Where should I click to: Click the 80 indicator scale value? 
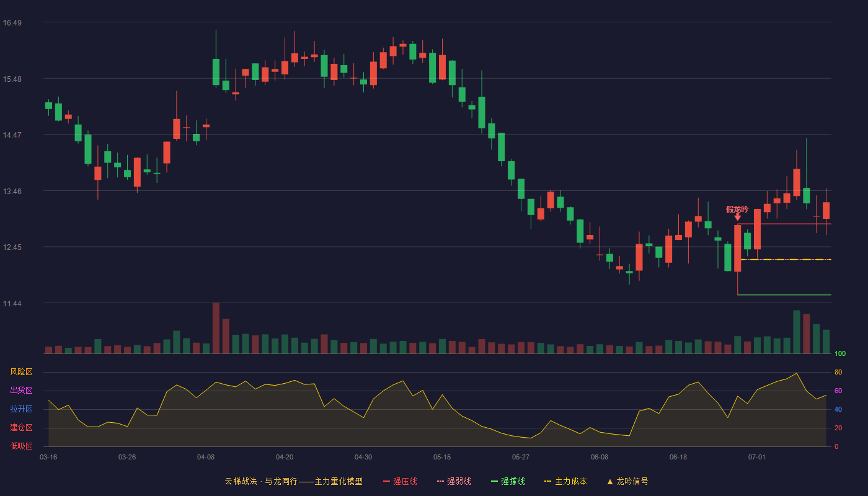click(x=838, y=372)
